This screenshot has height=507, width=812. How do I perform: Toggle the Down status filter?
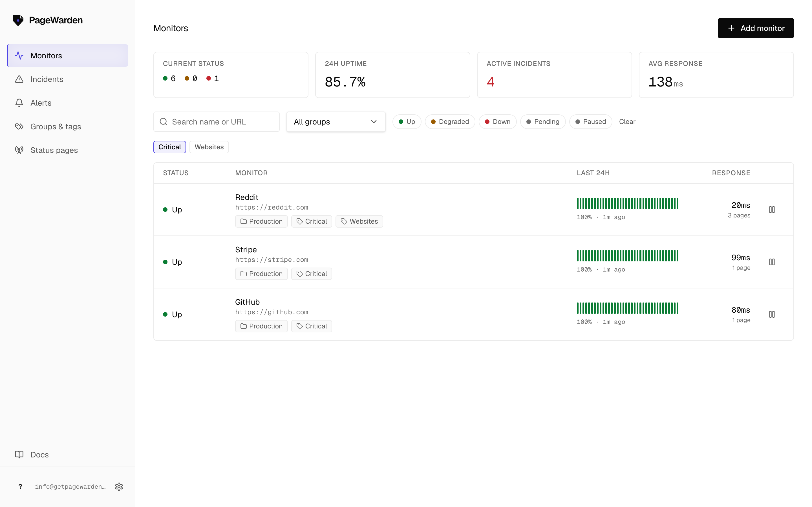pos(497,122)
